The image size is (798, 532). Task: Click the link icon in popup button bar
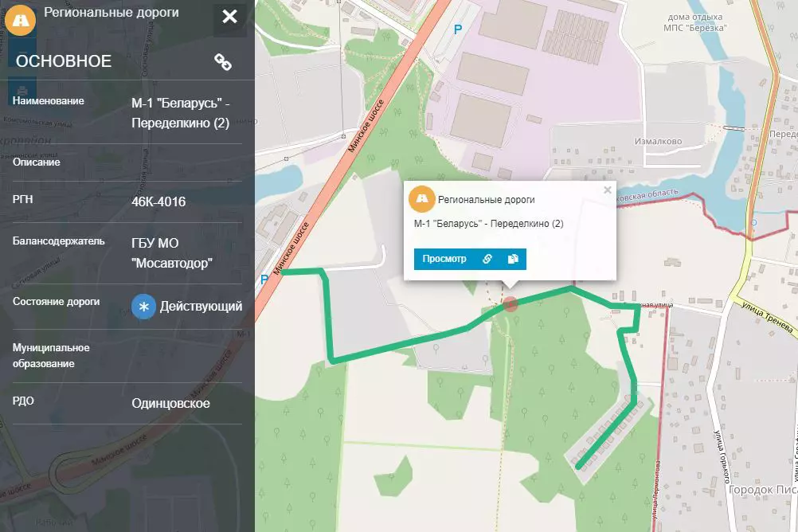tap(487, 259)
